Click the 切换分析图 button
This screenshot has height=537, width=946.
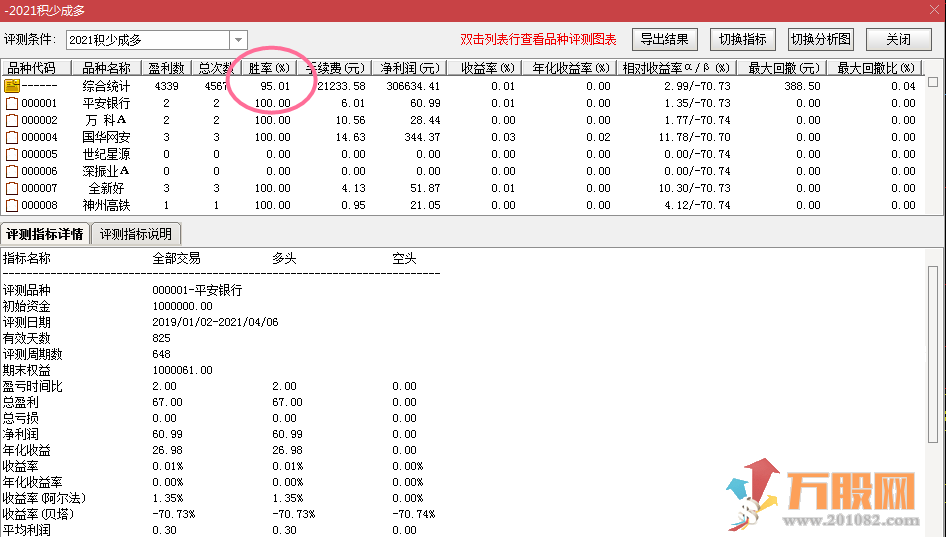pos(821,40)
